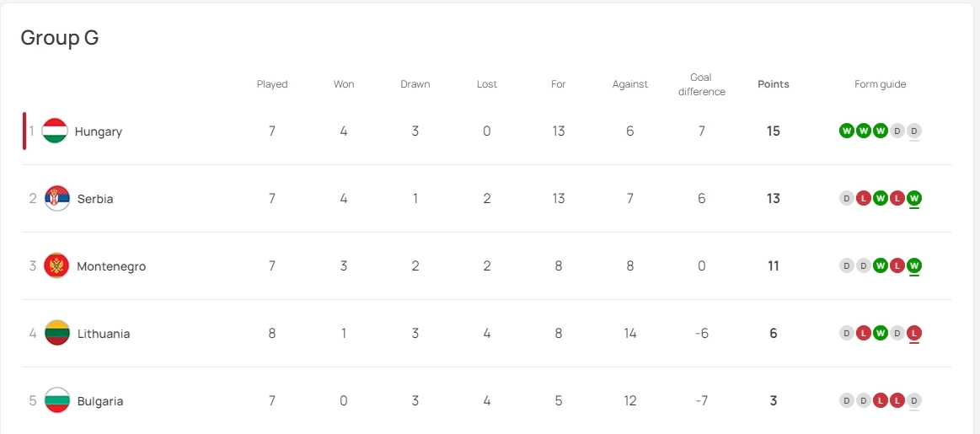Click Serbia's underlined latest W form badge
Screen dimensions: 980x434
pos(914,198)
